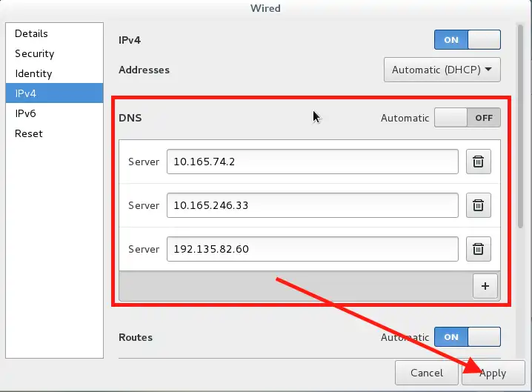Delete DNS server 10.165.246.33 with trash icon
This screenshot has width=532, height=392.
tap(479, 205)
